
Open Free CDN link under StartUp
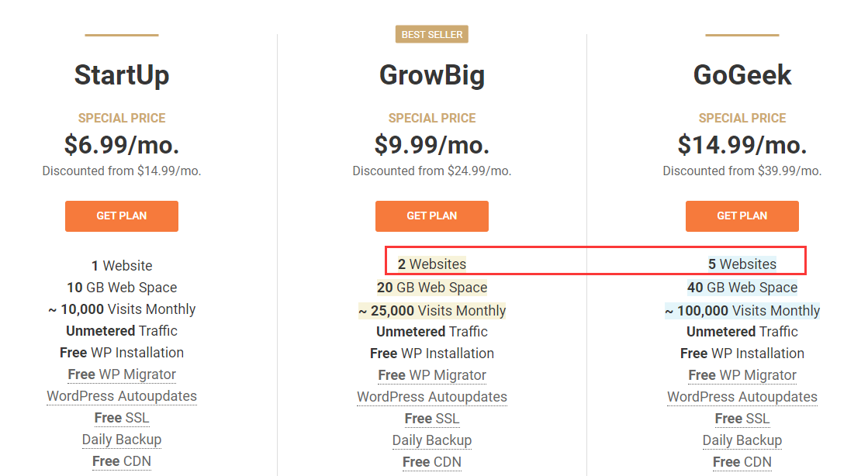[122, 461]
